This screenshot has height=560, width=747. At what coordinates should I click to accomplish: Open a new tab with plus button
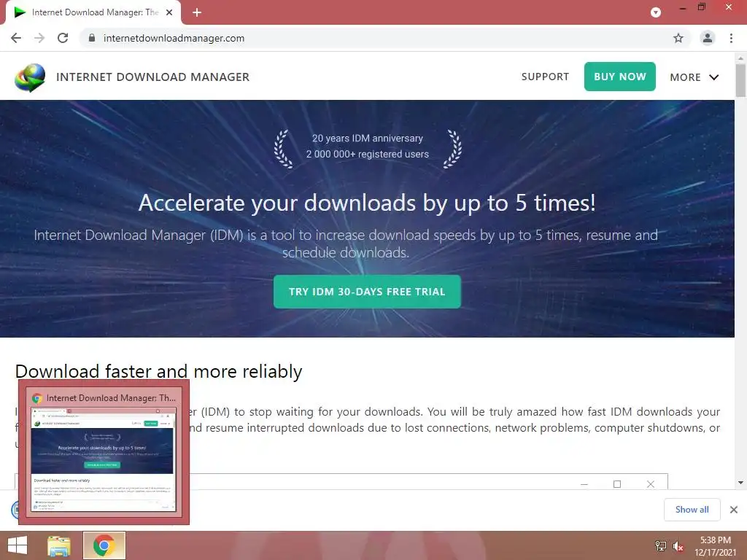(x=197, y=12)
